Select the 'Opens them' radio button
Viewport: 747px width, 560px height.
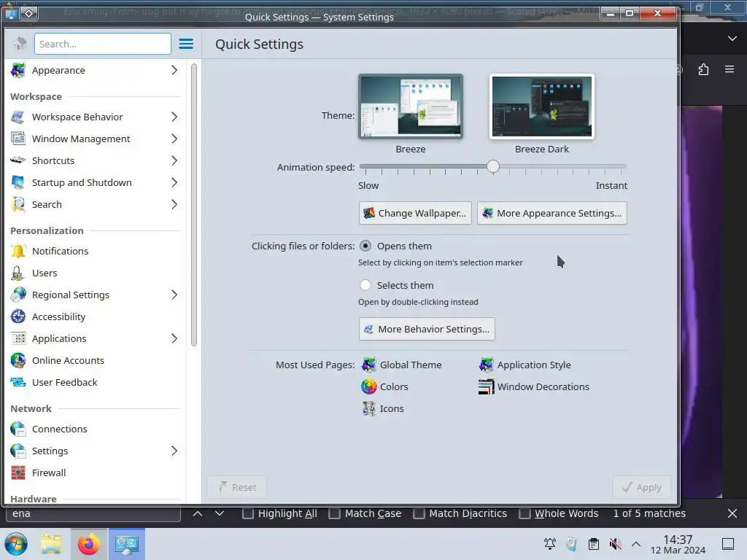[365, 246]
